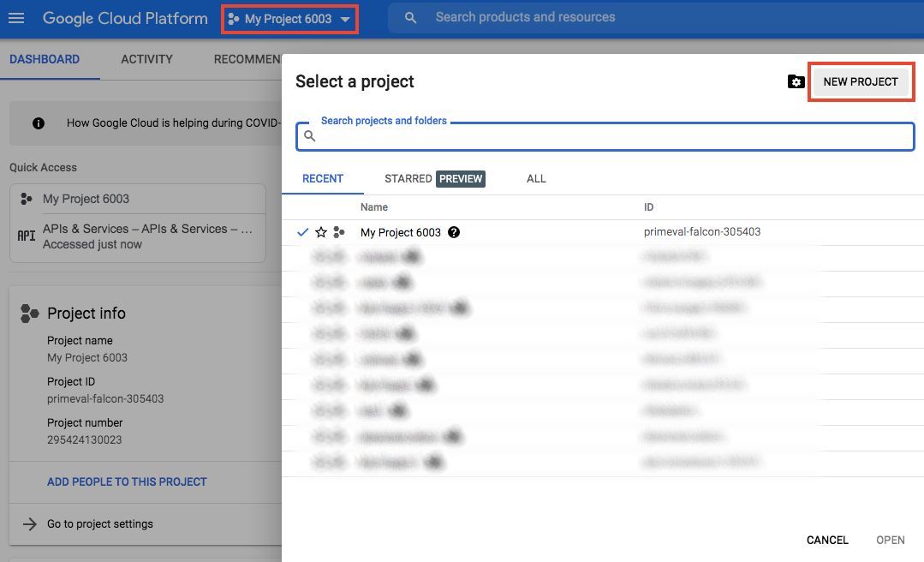924x562 pixels.
Task: Click the magnifier icon in project search box
Action: click(x=309, y=136)
